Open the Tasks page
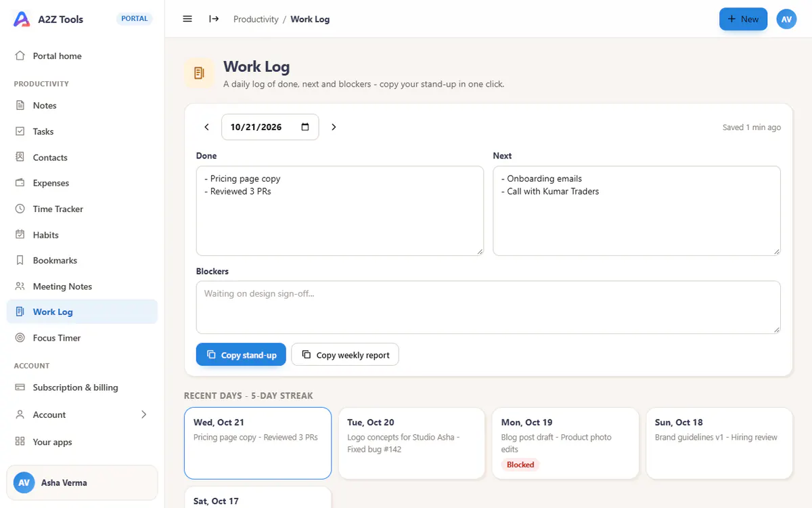 (82, 131)
